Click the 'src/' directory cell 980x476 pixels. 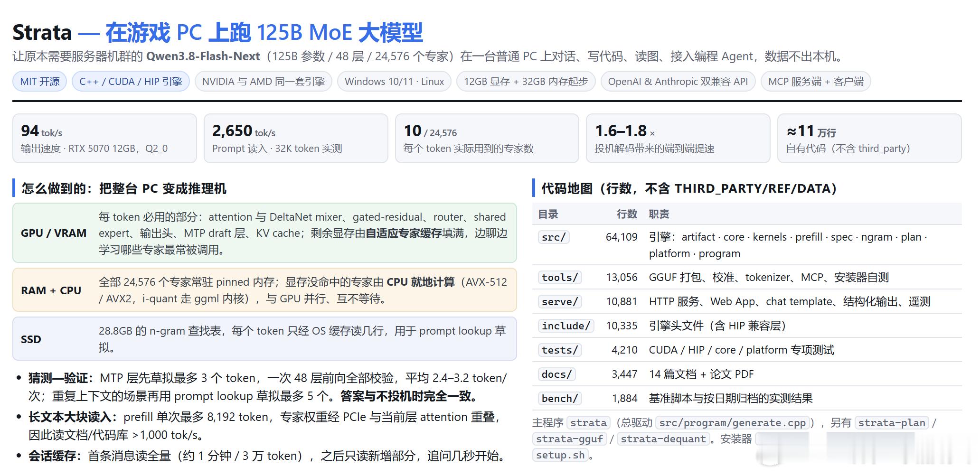tap(554, 237)
